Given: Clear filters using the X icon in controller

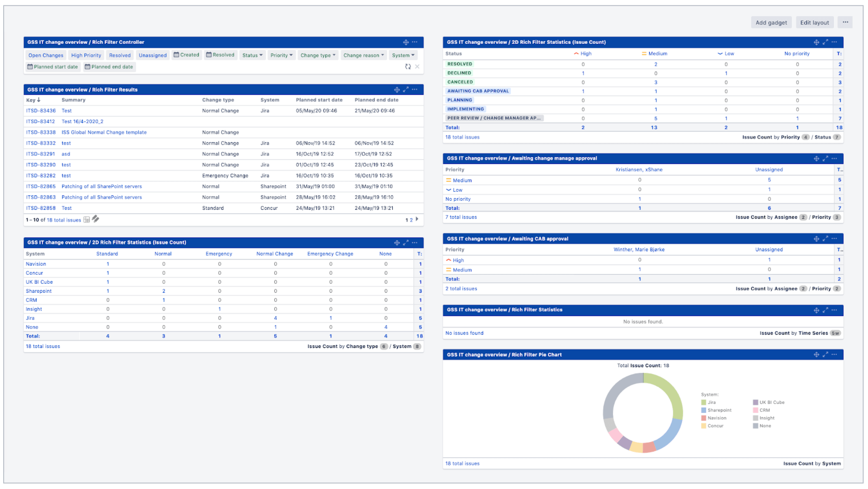Looking at the screenshot, I should point(417,67).
